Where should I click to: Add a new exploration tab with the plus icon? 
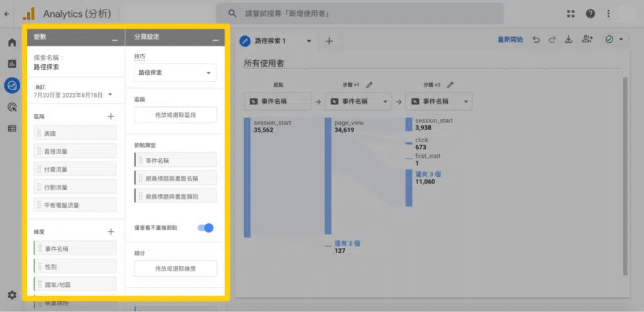pos(329,41)
